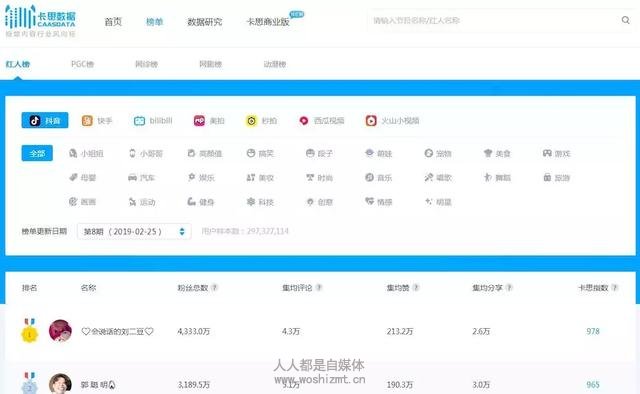This screenshot has width=640, height=394.
Task: Filter by 唱歌 category
Action: point(438,178)
